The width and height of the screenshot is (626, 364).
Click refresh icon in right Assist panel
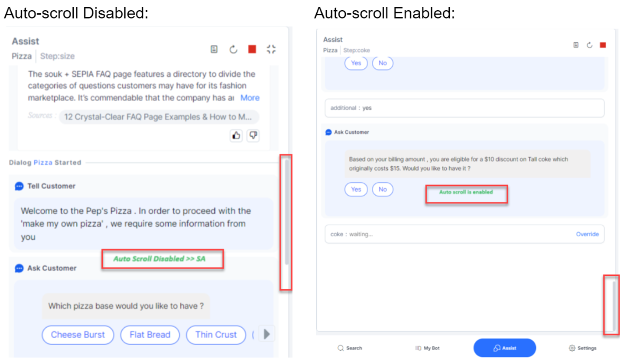click(x=589, y=45)
